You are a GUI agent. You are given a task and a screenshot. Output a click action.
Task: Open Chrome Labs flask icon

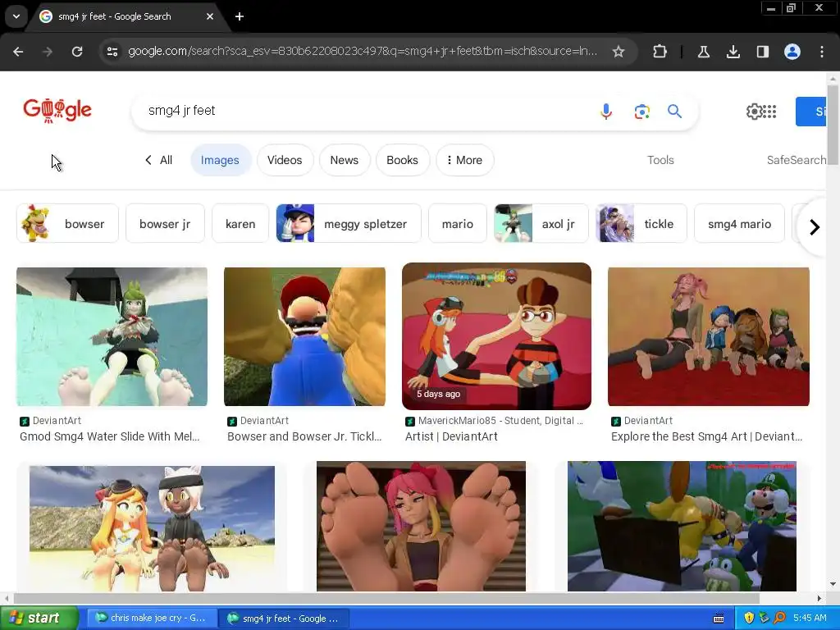point(703,52)
